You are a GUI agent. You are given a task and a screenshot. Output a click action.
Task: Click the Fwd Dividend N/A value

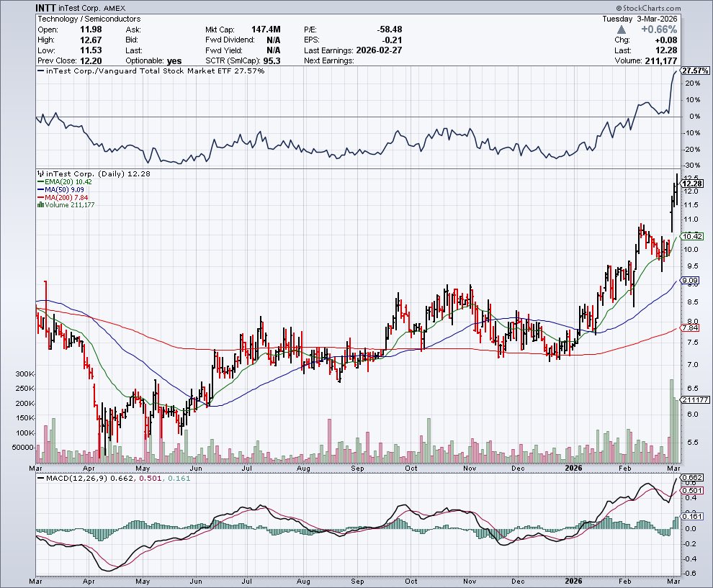tap(273, 40)
